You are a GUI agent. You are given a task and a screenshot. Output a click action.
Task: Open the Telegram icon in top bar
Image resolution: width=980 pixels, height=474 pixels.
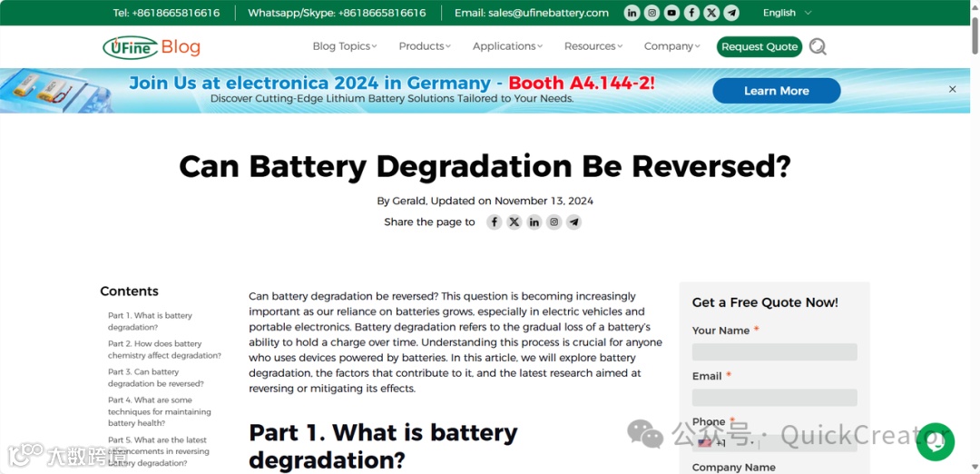732,13
